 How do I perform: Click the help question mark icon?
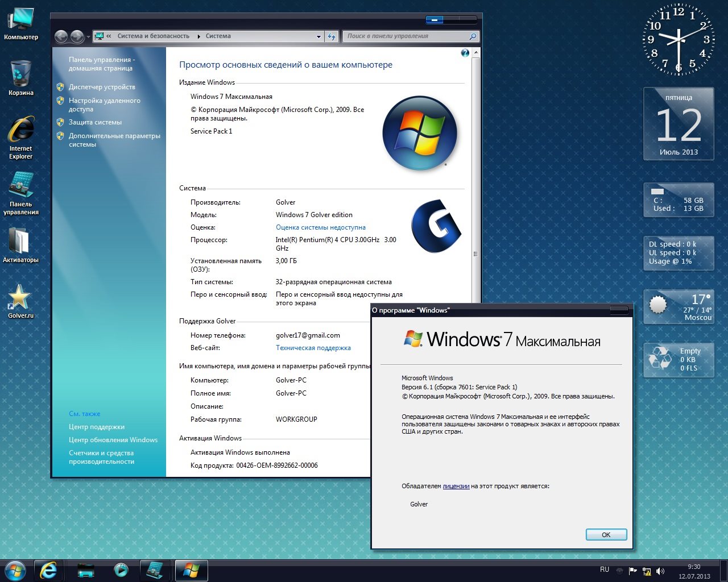465,53
